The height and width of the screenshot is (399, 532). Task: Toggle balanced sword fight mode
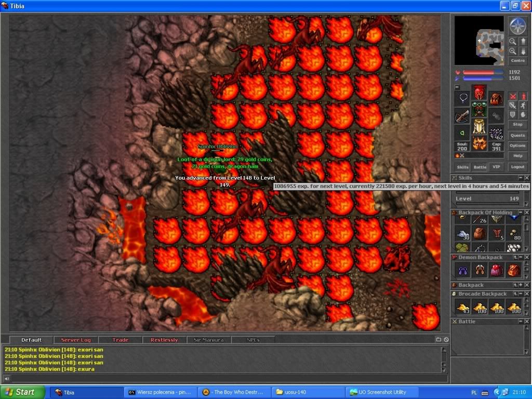pyautogui.click(x=513, y=105)
